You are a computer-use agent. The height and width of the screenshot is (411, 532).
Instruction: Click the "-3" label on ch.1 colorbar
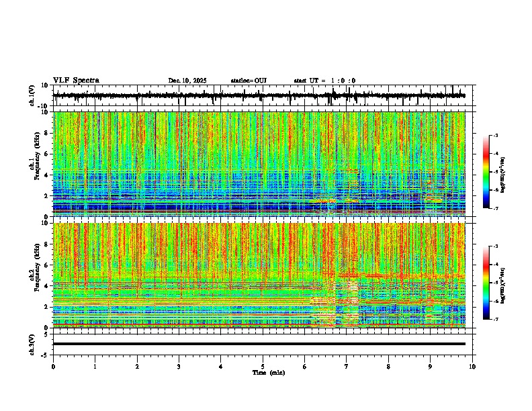(496, 135)
